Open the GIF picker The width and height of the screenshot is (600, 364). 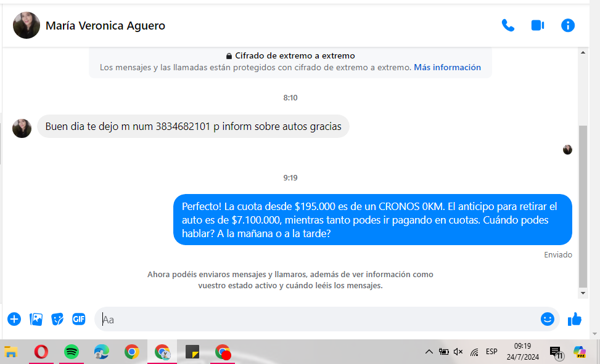[x=79, y=319]
